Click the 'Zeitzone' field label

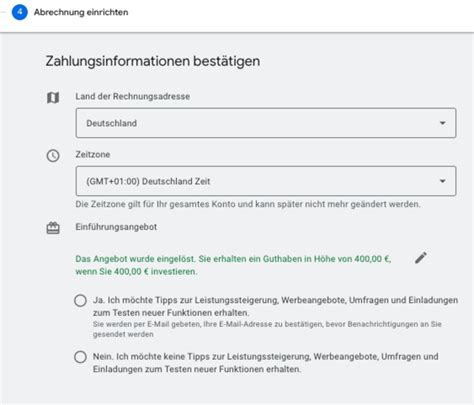(93, 154)
